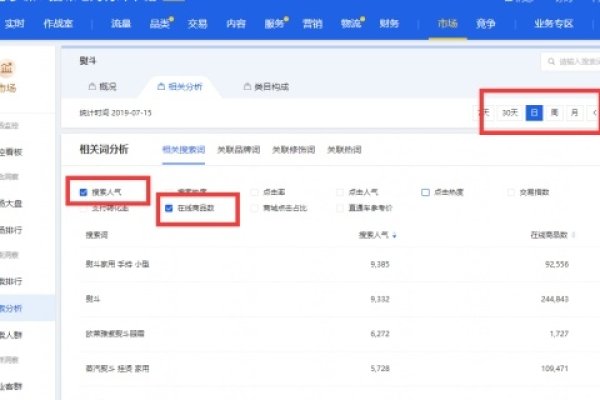Enable the 支付转化率 checkbox
Screen dimensions: 600x400
[83, 208]
